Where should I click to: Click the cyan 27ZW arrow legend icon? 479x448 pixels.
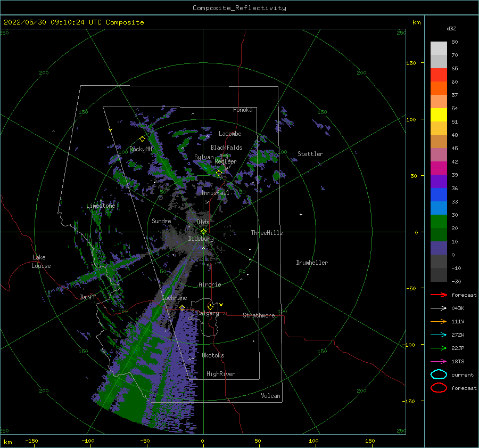[439, 335]
